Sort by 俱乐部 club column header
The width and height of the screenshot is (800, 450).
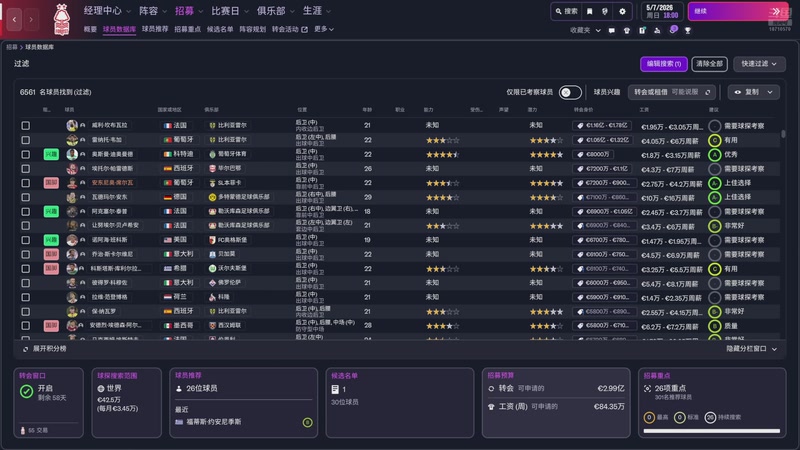click(211, 110)
